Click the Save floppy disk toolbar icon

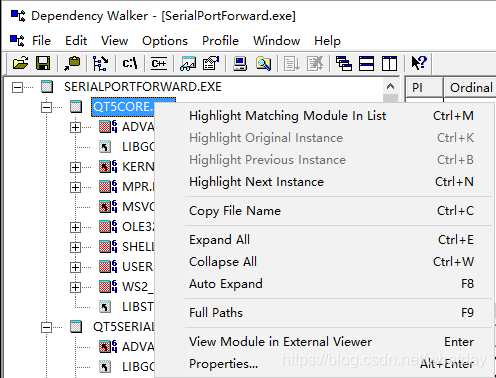point(43,63)
